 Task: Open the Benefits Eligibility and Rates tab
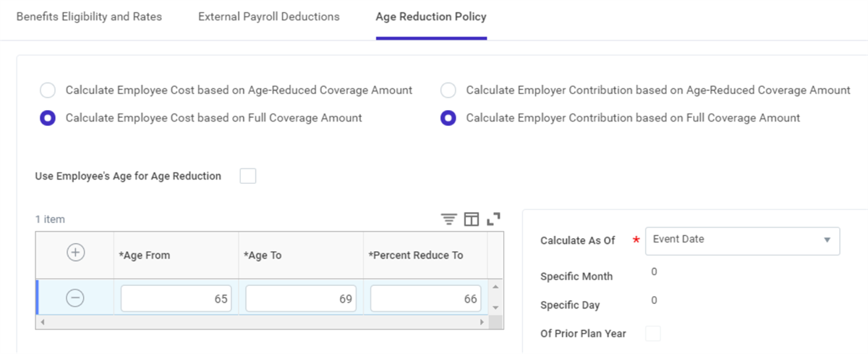pos(89,17)
